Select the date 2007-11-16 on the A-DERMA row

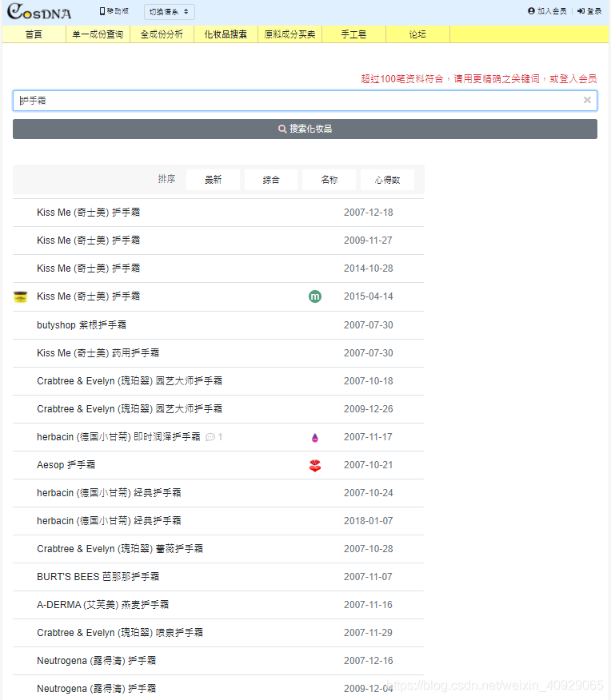[368, 605]
